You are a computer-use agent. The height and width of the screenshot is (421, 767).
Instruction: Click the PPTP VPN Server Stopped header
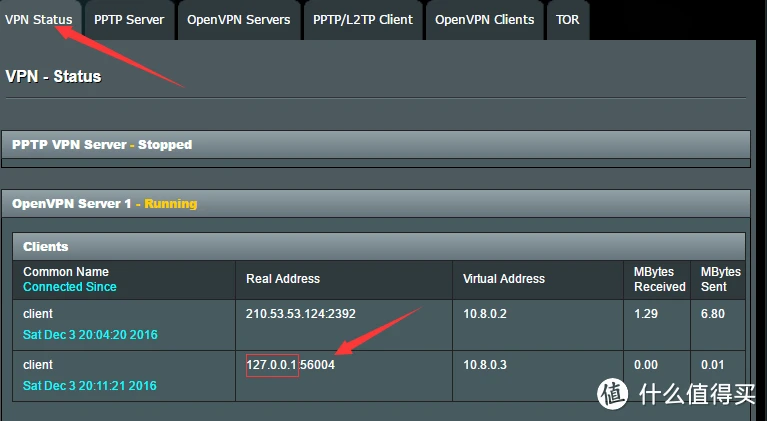coord(101,145)
